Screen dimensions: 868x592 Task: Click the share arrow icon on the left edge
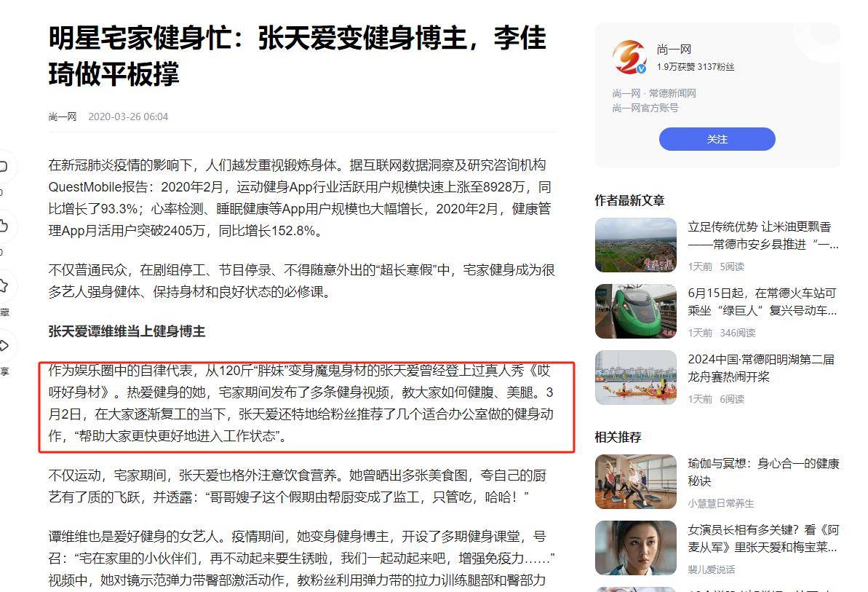(3, 346)
